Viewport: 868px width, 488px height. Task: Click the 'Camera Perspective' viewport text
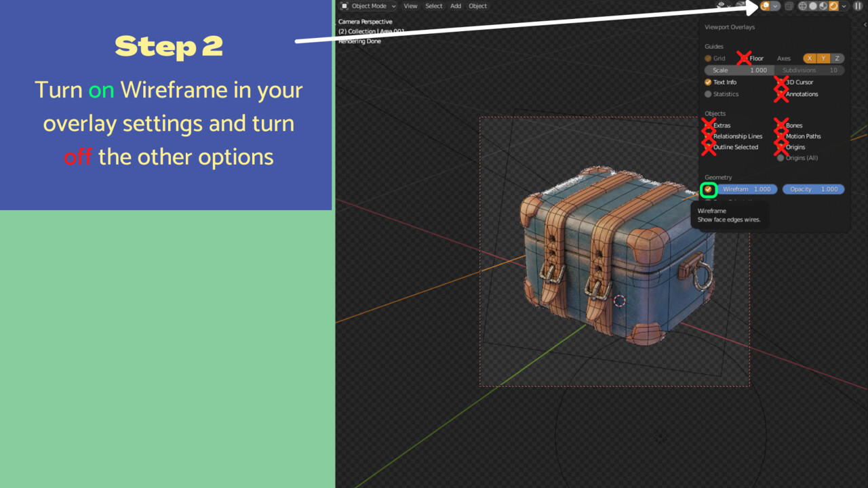tap(366, 22)
